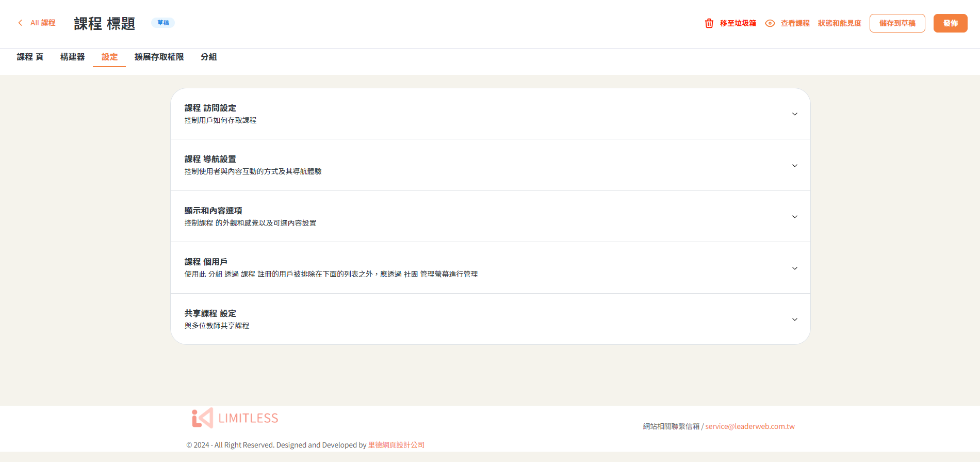The image size is (980, 462).
Task: Switch to the 課程 頁 tab
Action: 30,57
